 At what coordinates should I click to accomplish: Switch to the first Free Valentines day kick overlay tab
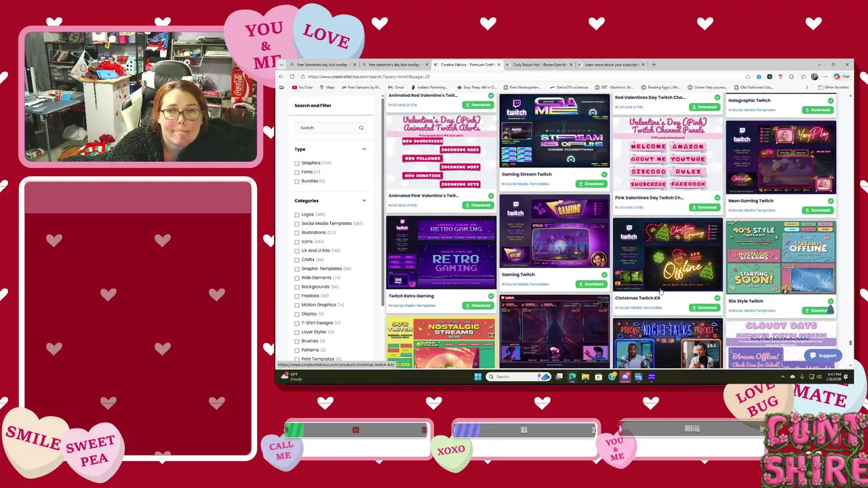323,64
